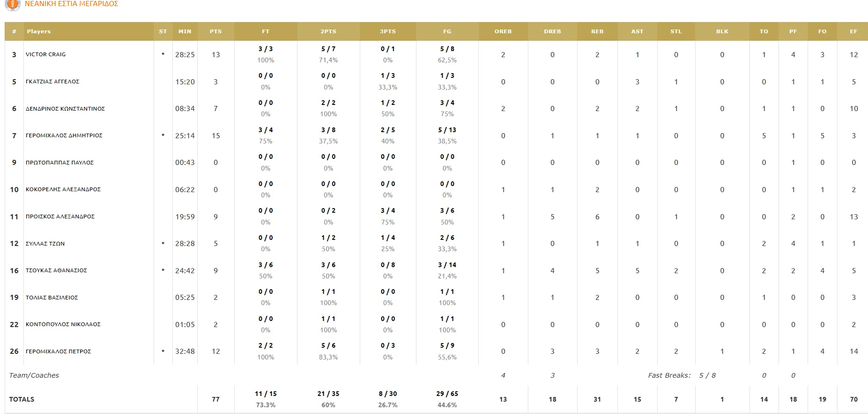Select player ΤΣΟΥΚΑΣ ΑΘΑΝΑΣΙΟΣ

pos(56,270)
